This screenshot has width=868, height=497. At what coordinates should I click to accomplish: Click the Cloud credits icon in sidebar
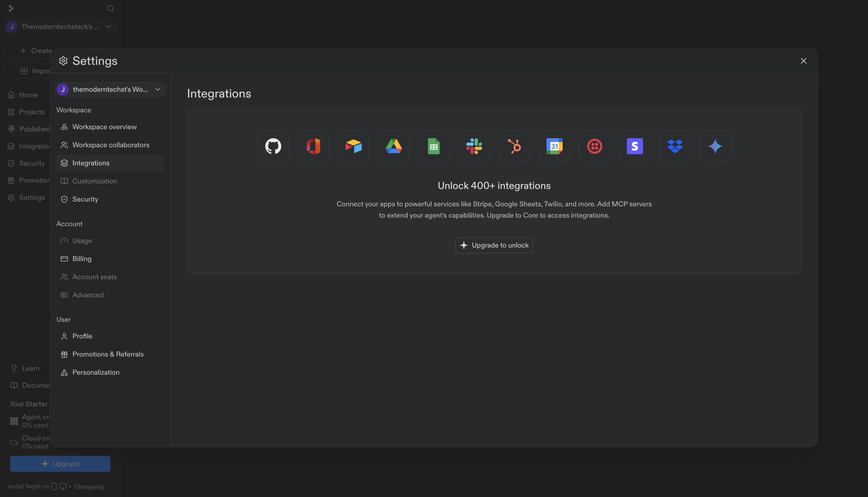(x=14, y=442)
